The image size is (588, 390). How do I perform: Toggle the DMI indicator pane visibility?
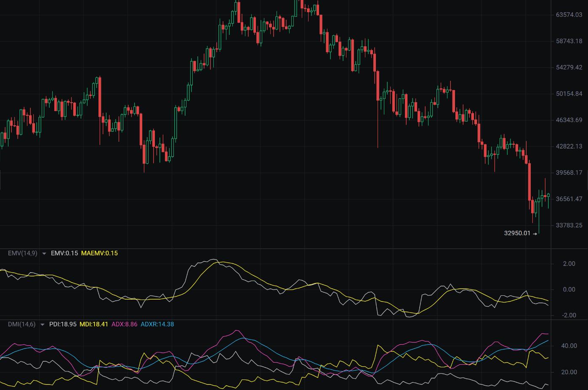coord(42,324)
